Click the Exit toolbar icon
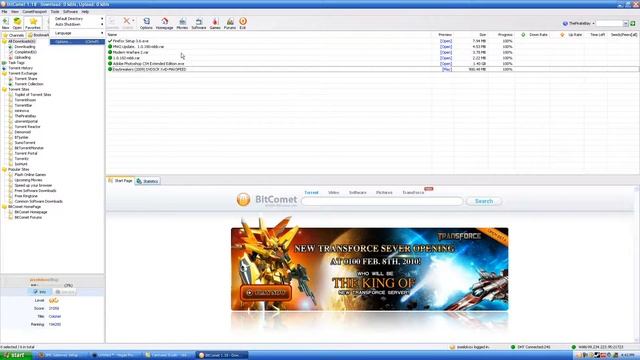Image resolution: width=640 pixels, height=360 pixels. point(243,23)
